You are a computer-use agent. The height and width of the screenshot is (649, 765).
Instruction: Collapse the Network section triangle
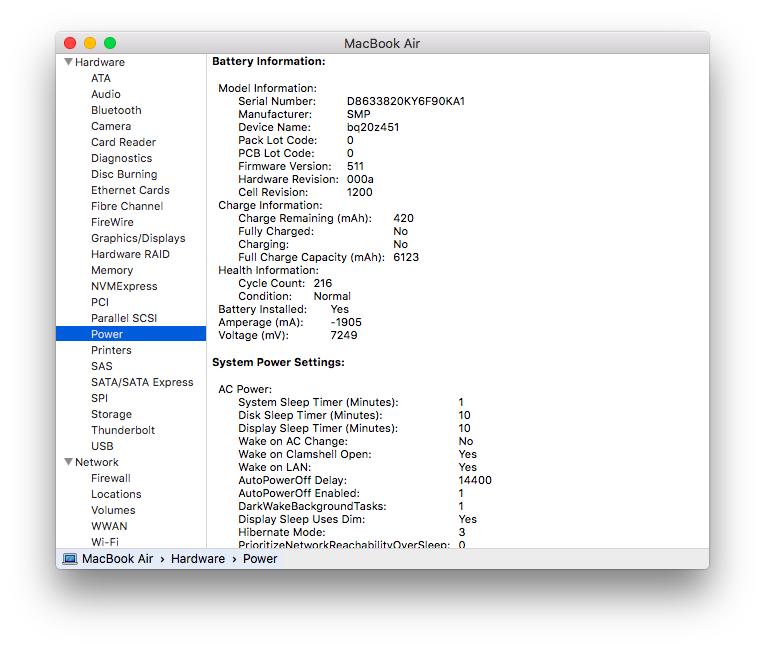pyautogui.click(x=68, y=462)
